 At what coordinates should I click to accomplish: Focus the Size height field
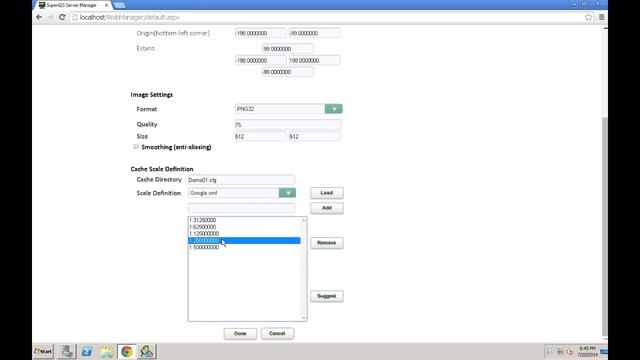(314, 136)
